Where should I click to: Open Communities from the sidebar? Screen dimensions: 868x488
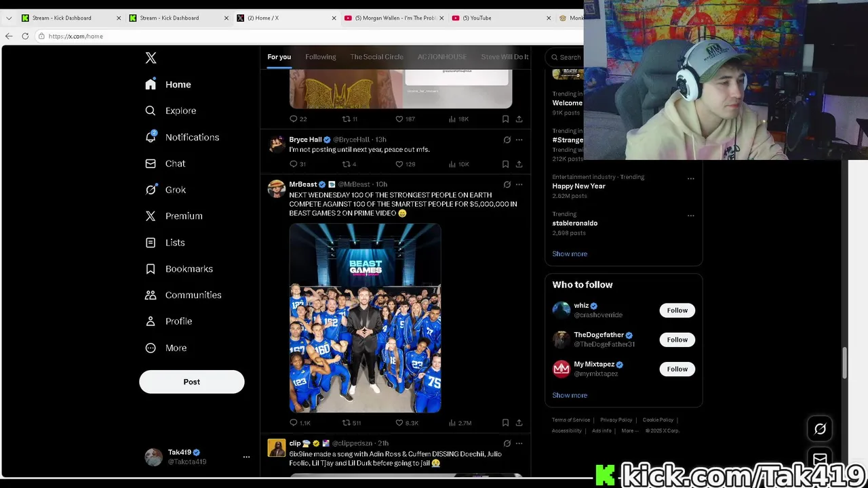click(183, 295)
